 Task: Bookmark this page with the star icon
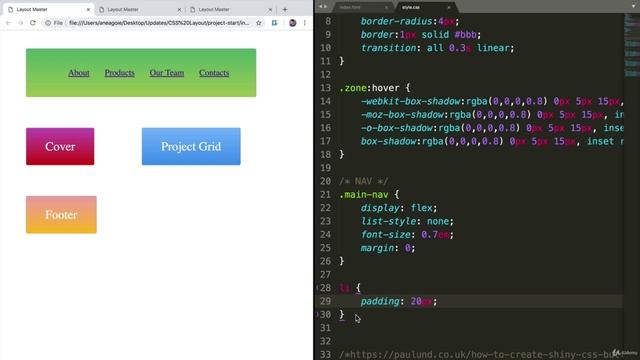(x=258, y=23)
